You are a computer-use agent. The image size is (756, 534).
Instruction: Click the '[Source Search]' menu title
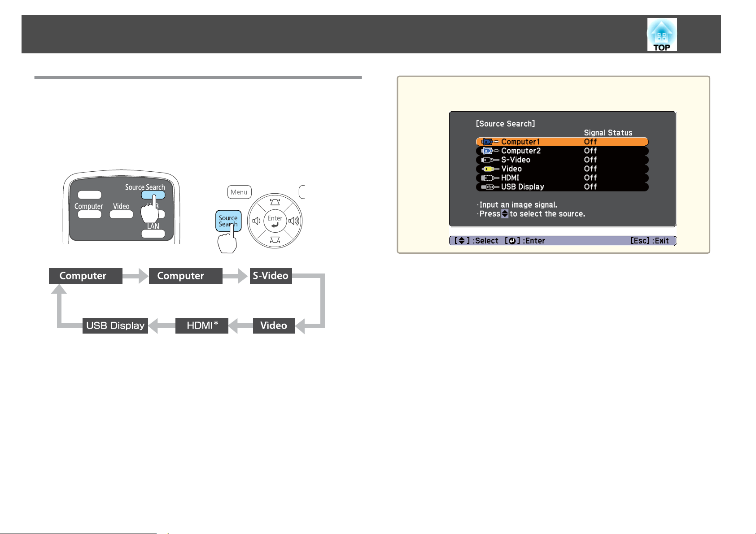[505, 124]
